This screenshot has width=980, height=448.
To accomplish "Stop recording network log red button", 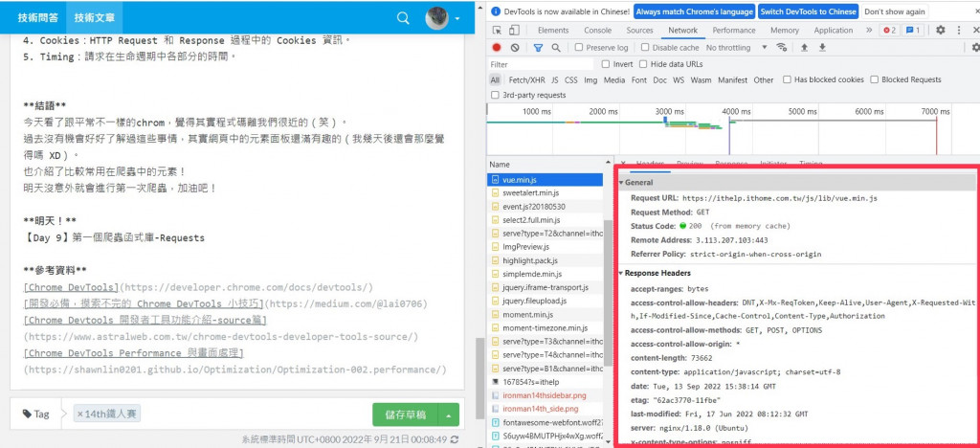I will coord(497,48).
